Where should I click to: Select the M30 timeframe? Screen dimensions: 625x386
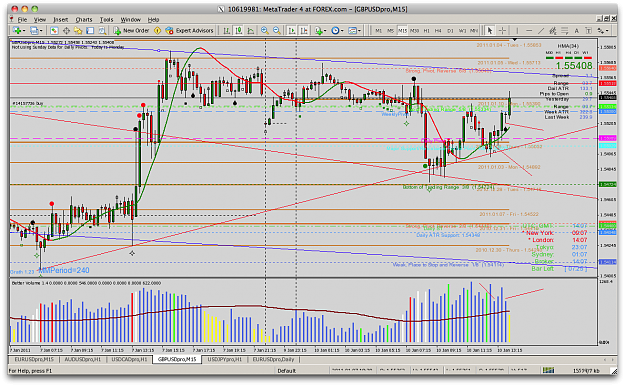tap(415, 31)
